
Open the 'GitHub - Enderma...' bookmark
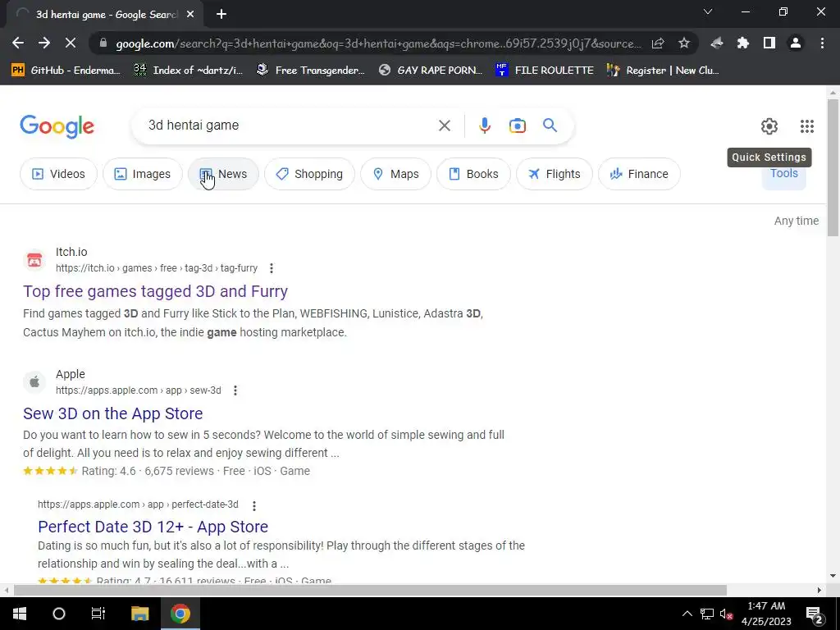[66, 71]
